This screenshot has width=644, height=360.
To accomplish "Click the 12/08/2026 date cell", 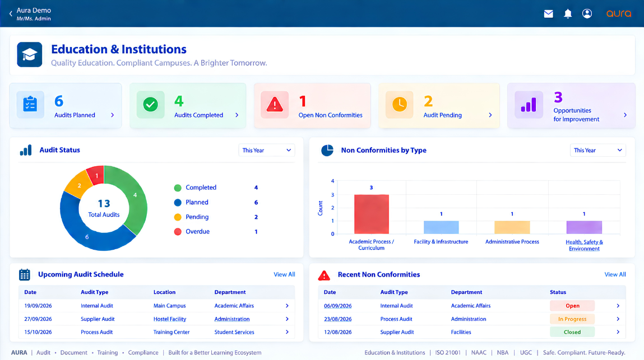I will pos(337,332).
